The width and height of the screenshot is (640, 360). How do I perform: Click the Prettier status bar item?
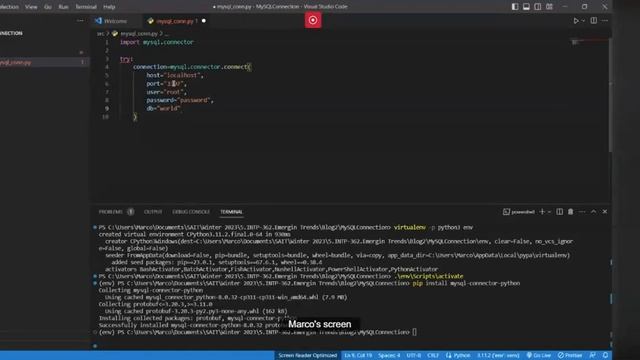point(570,356)
